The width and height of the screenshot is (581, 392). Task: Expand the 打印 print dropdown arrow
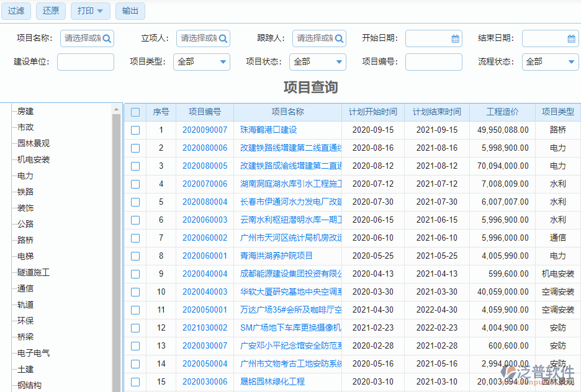tap(101, 11)
